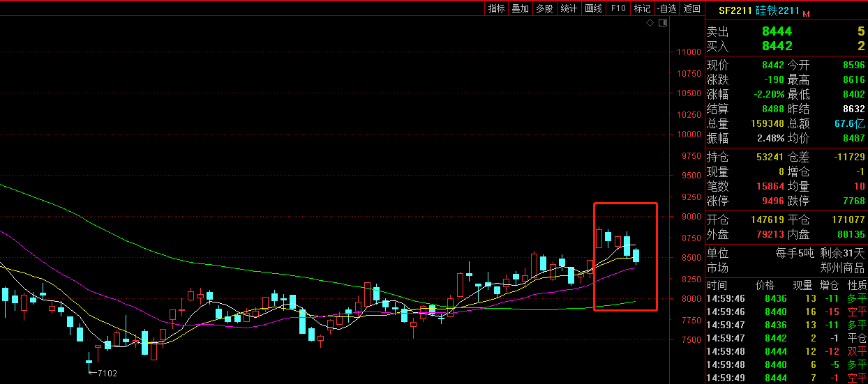This screenshot has width=868, height=384.
Task: Select the 14:59:48 双平 trade row
Action: (786, 351)
